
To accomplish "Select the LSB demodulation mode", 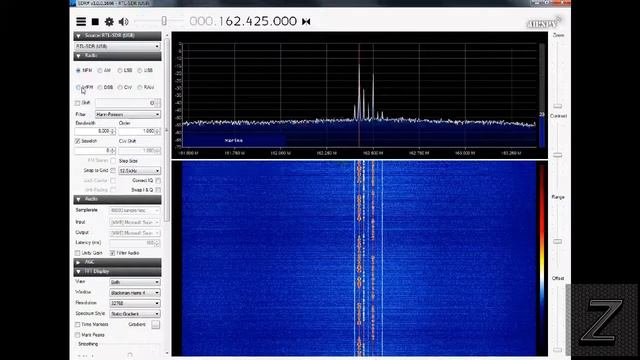I will 120,71.
